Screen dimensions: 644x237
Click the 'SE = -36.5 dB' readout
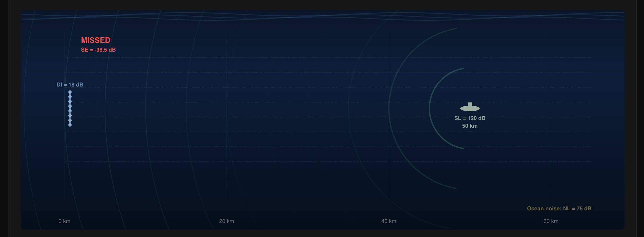point(98,50)
